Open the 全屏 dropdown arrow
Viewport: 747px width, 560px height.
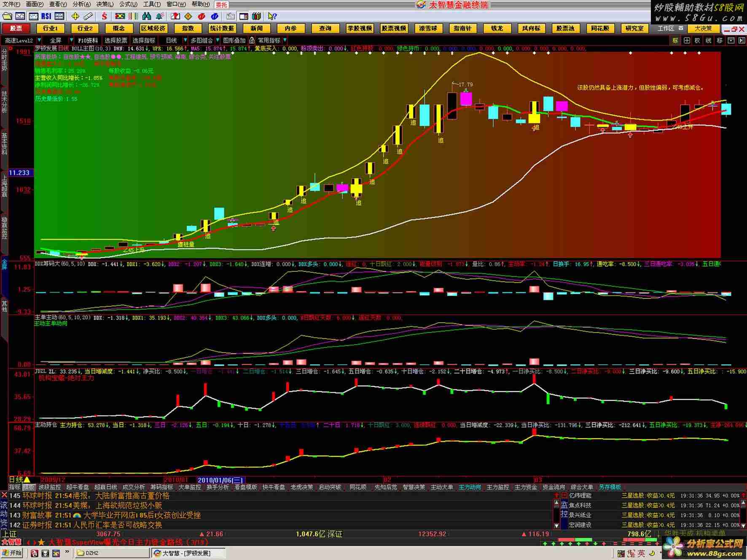[70, 40]
